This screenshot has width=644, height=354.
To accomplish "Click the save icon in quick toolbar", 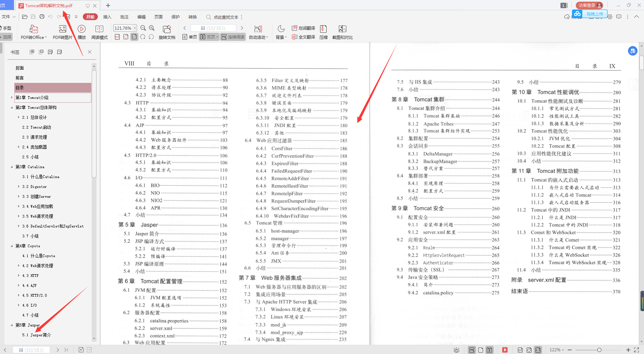I will (x=33, y=17).
